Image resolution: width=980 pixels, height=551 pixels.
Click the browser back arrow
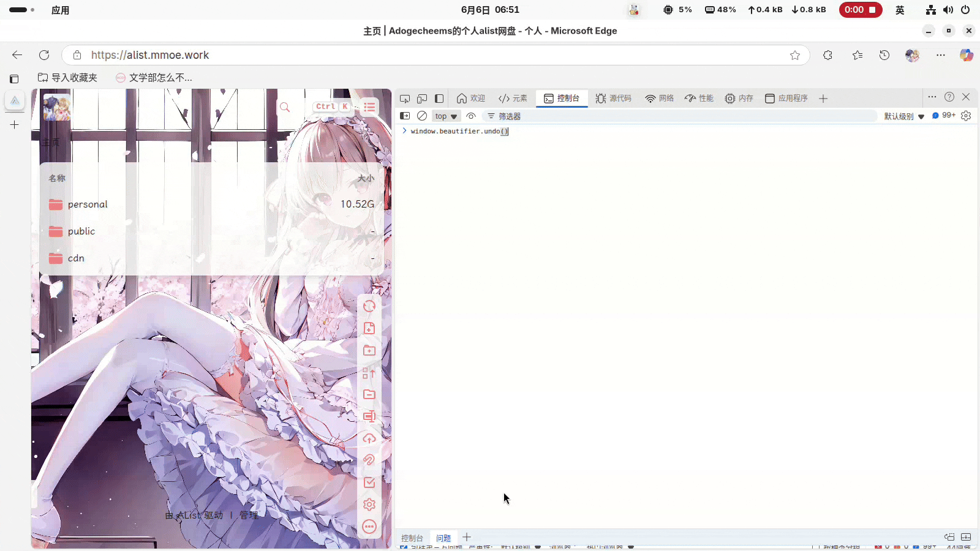(17, 55)
